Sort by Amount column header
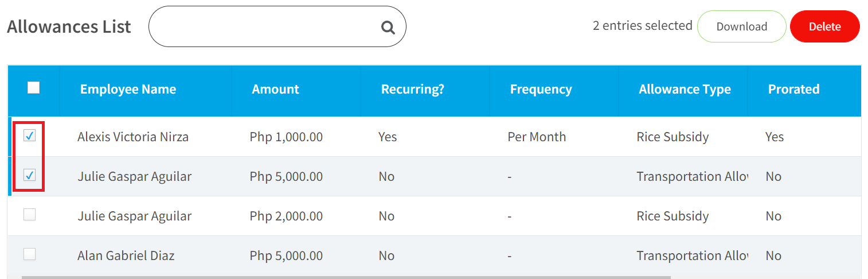 [275, 89]
